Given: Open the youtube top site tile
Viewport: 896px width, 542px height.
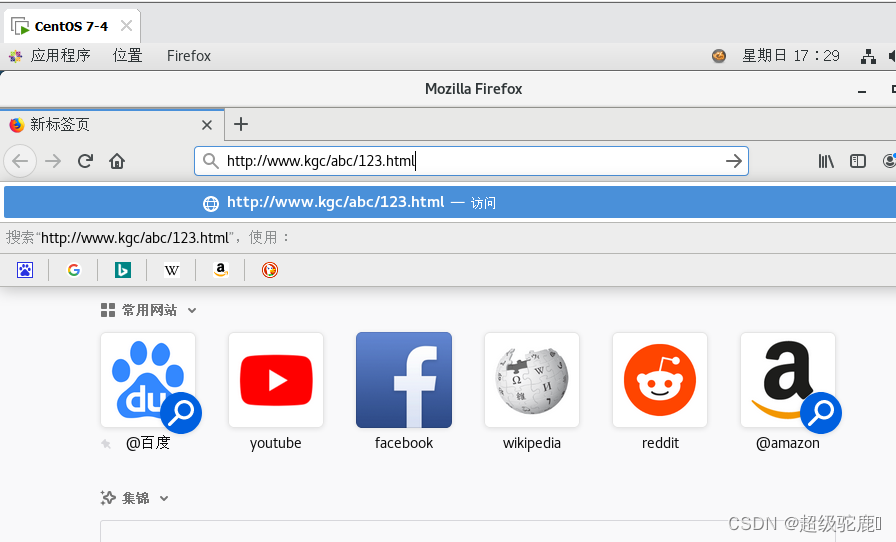Looking at the screenshot, I should pyautogui.click(x=276, y=380).
